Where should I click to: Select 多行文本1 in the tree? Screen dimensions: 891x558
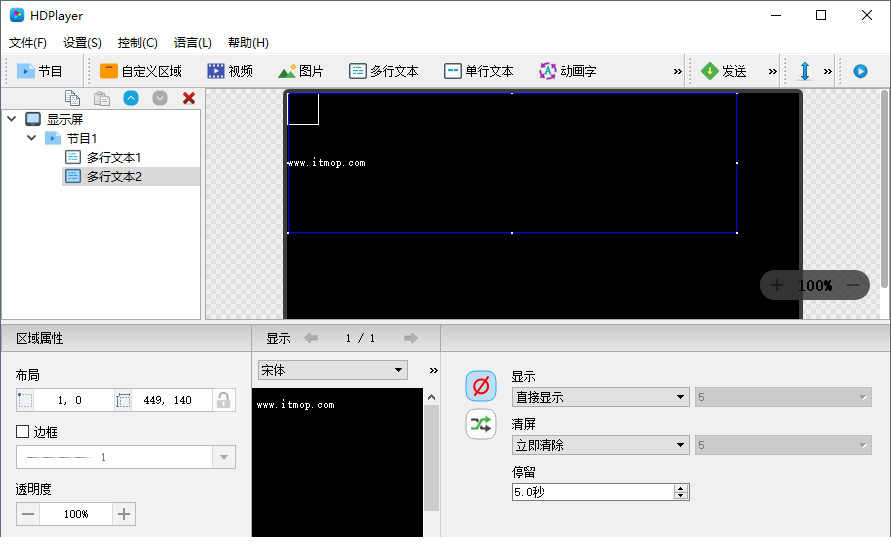point(113,157)
